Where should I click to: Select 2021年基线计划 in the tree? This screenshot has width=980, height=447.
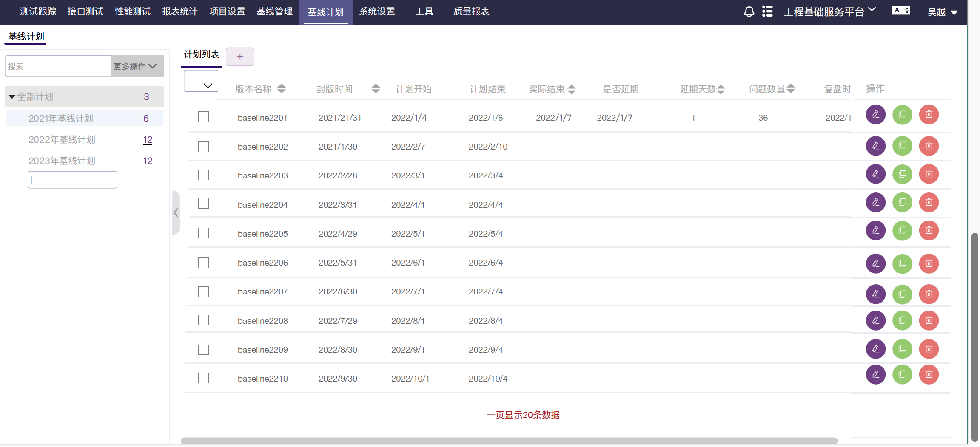coord(61,118)
